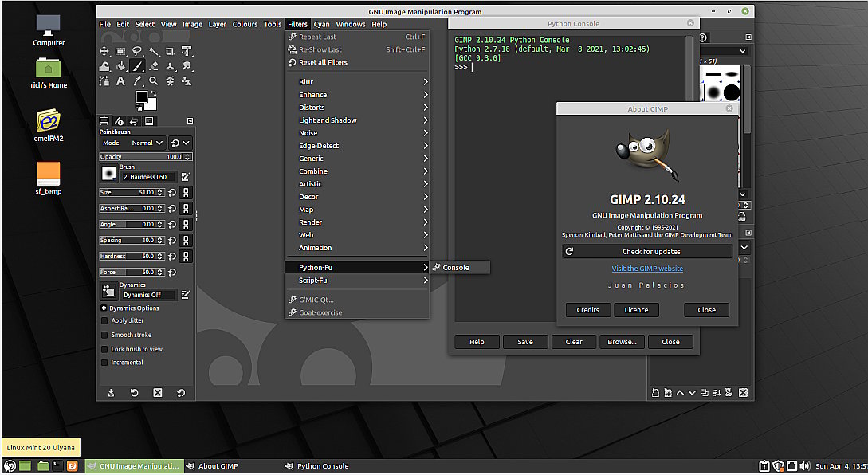Select the Eraser tool
The height and width of the screenshot is (475, 868).
click(x=154, y=66)
